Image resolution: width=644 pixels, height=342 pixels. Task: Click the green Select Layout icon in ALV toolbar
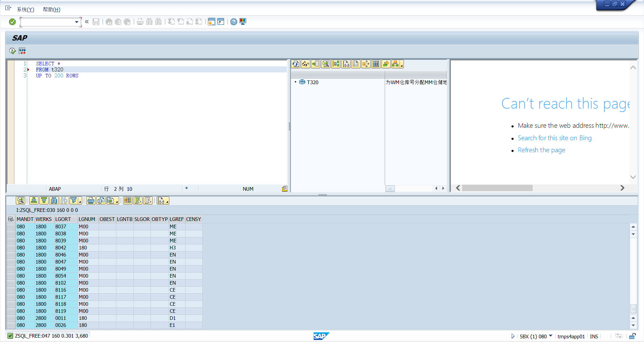coord(138,201)
